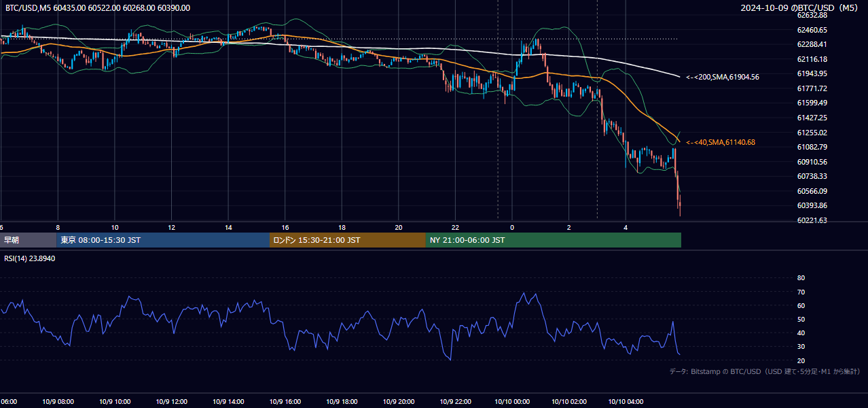Click price axis value 62288.41
The image size is (868, 408).
tap(812, 44)
